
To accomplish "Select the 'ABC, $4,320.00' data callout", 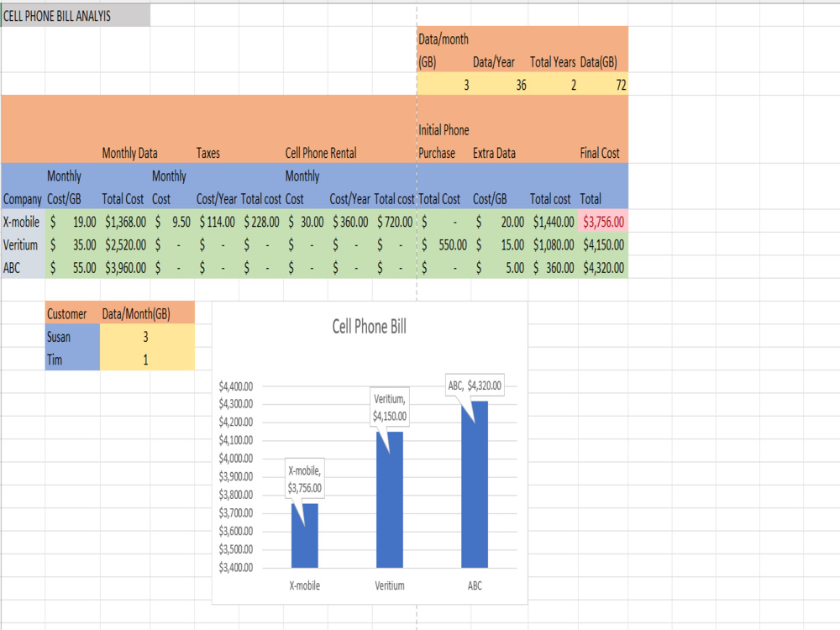I will pyautogui.click(x=475, y=386).
